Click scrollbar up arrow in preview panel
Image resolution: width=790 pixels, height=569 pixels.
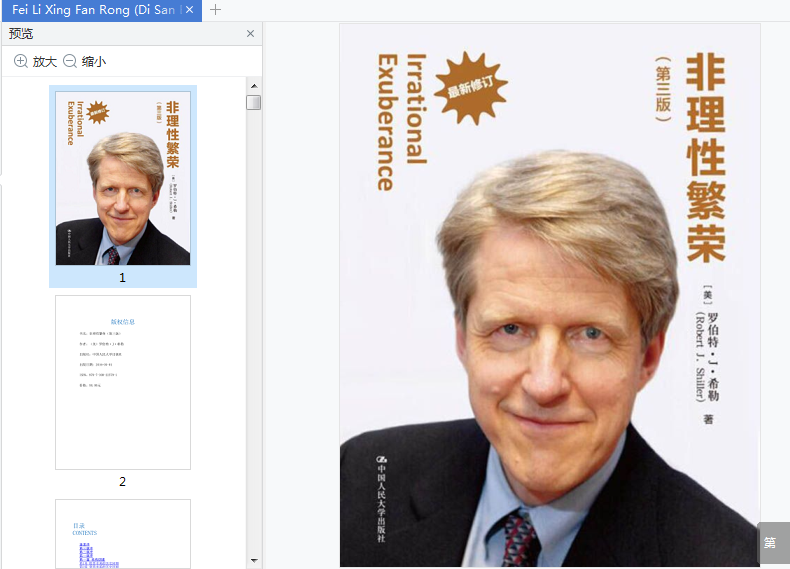pyautogui.click(x=254, y=86)
